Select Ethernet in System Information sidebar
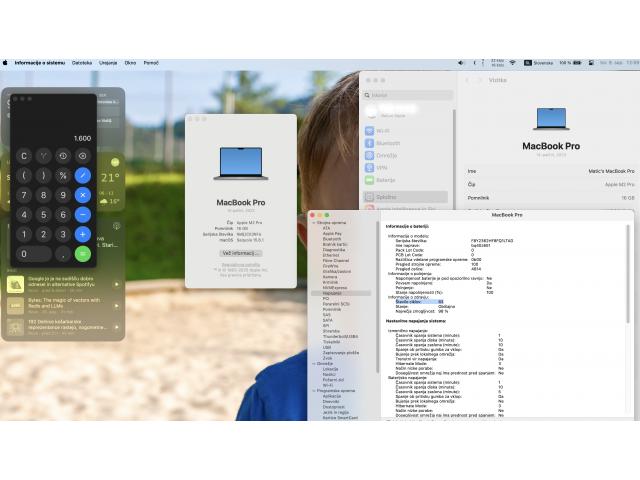 pos(331,255)
